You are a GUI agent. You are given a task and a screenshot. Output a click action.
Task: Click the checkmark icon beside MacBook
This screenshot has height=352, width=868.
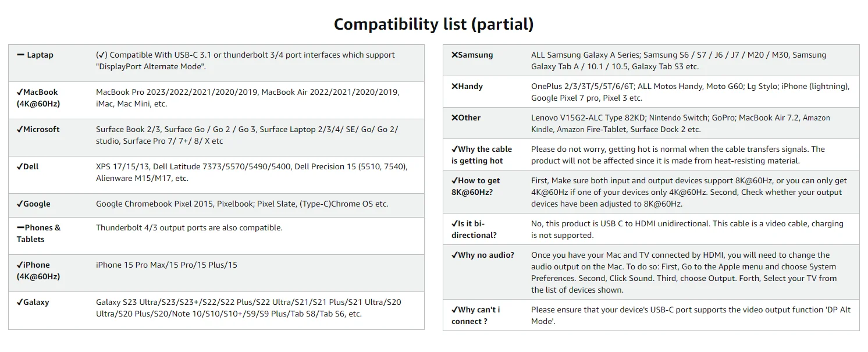pyautogui.click(x=20, y=92)
